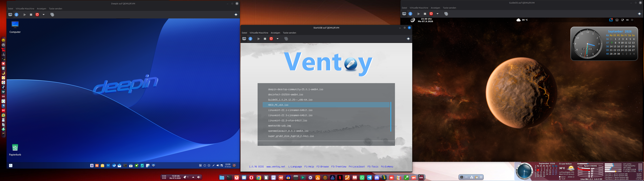The image size is (644, 181).
Task: Open Deepin app store in dock
Action: click(108, 166)
